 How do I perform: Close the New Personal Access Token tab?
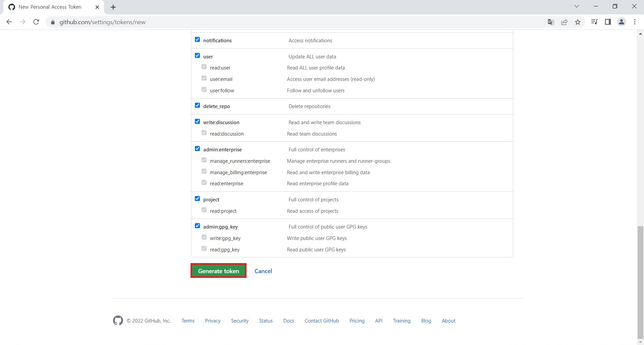(x=97, y=7)
